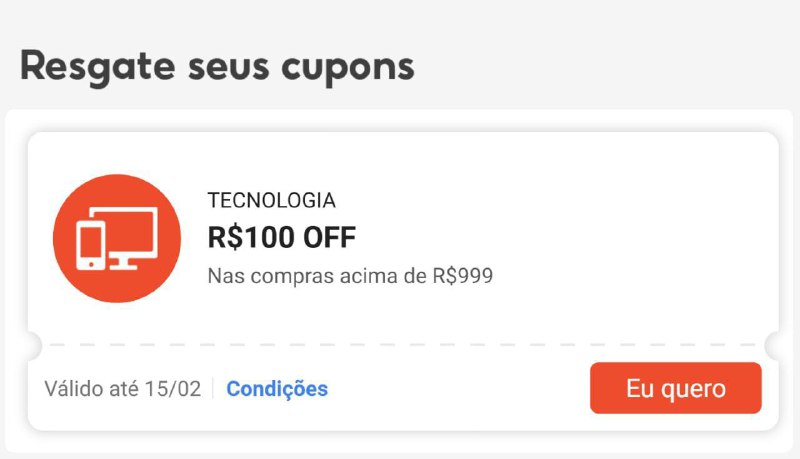Select the TECNOLOGIA category label

coord(271,200)
